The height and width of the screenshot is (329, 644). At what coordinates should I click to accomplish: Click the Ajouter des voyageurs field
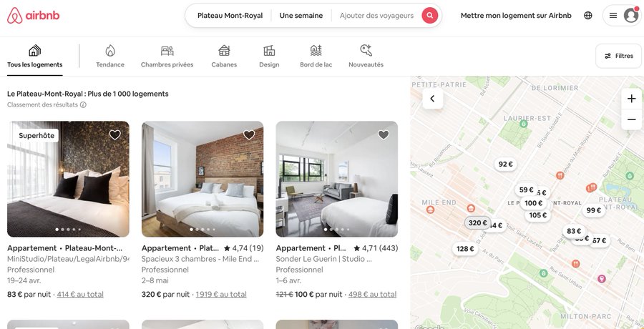coord(376,16)
